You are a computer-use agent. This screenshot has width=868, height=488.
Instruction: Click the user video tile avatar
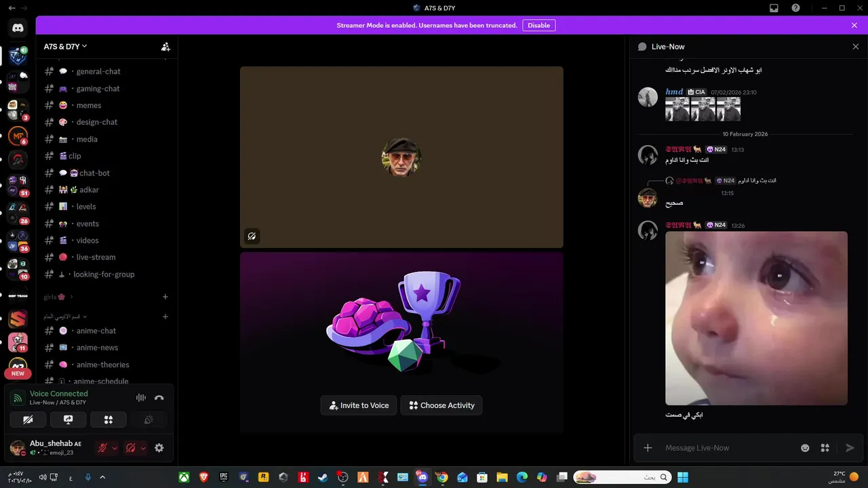pyautogui.click(x=401, y=157)
